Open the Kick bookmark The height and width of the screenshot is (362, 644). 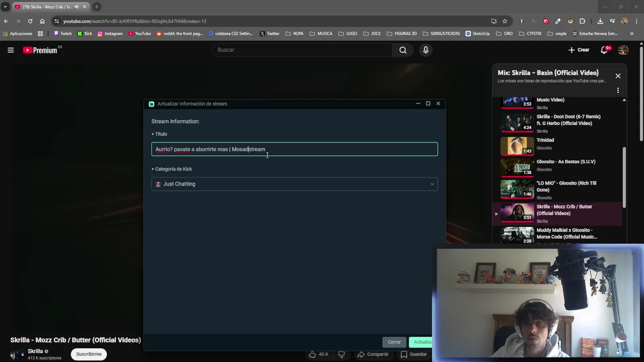[85, 34]
